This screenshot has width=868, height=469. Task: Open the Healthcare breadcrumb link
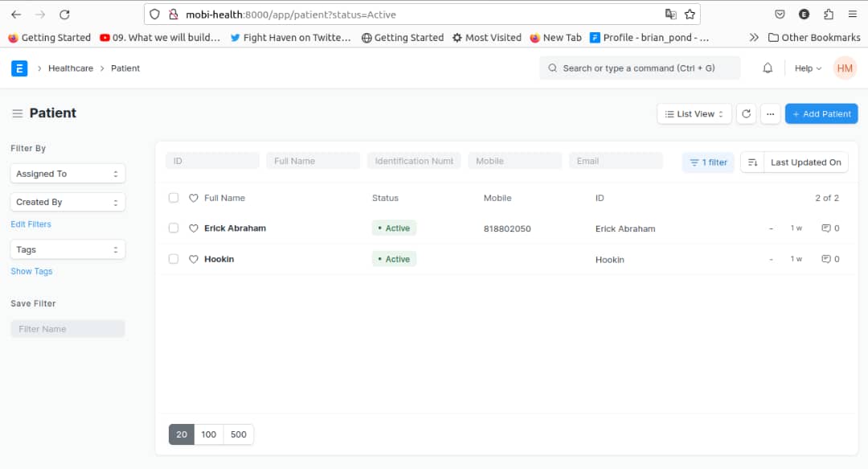71,68
